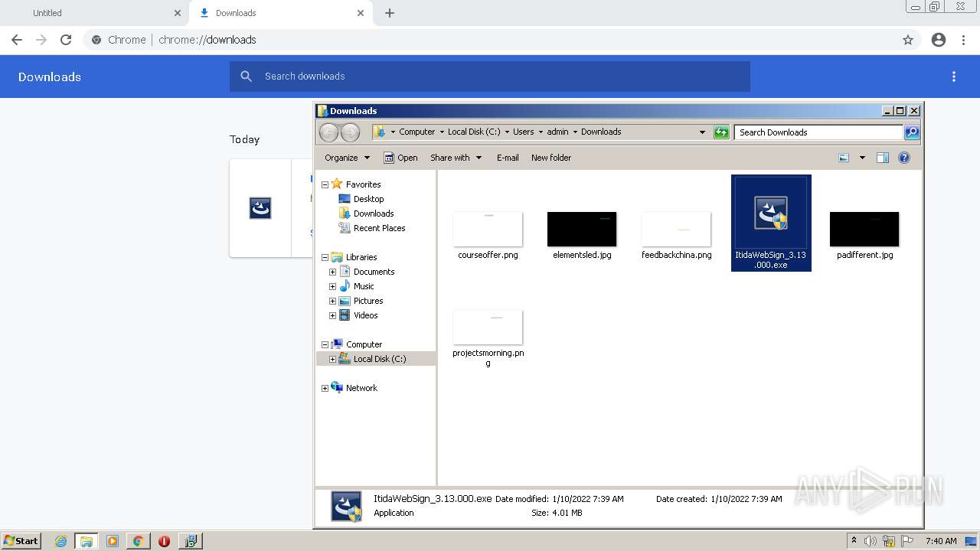Image resolution: width=980 pixels, height=551 pixels.
Task: Open Windows Media Player from taskbar
Action: pyautogui.click(x=113, y=541)
